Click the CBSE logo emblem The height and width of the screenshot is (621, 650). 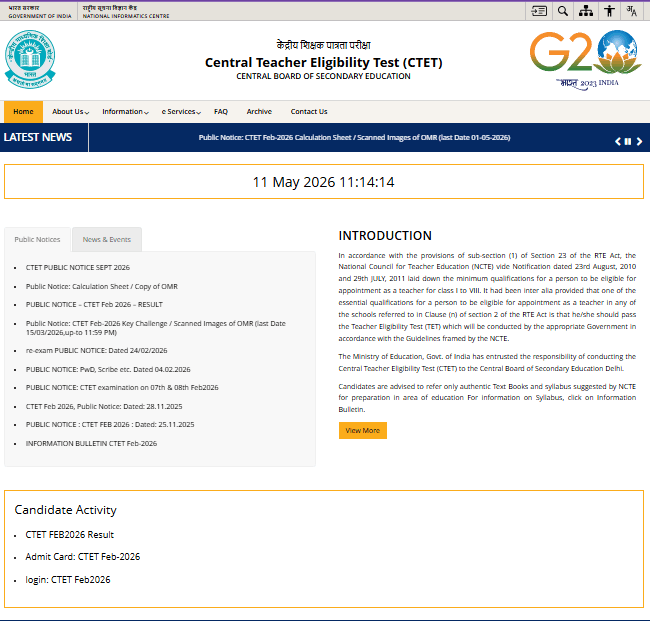coord(30,59)
